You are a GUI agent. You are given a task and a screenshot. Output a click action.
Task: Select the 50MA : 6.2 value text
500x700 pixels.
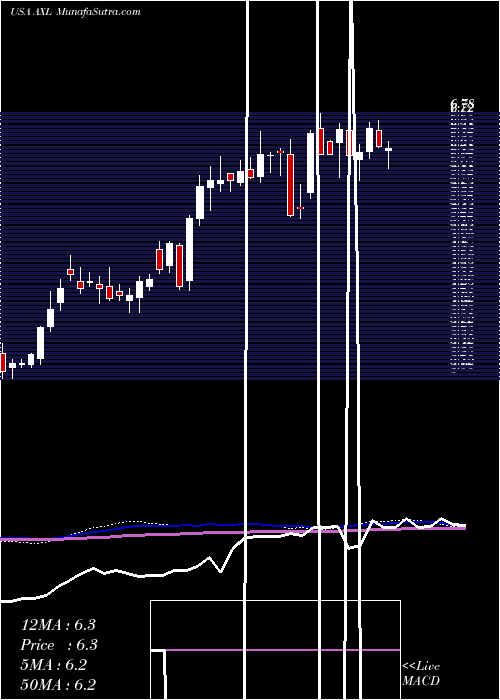pyautogui.click(x=58, y=685)
